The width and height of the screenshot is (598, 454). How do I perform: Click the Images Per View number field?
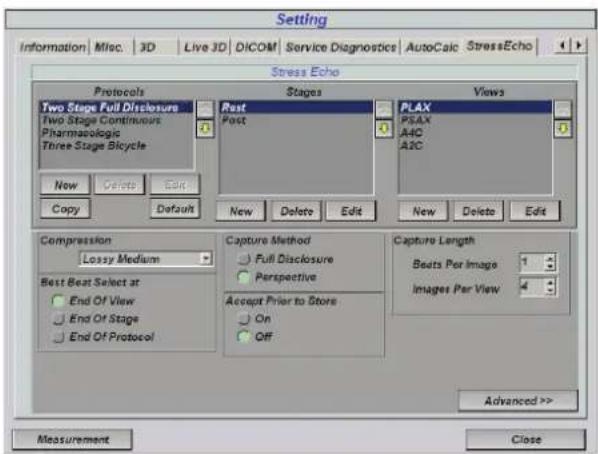tap(533, 287)
